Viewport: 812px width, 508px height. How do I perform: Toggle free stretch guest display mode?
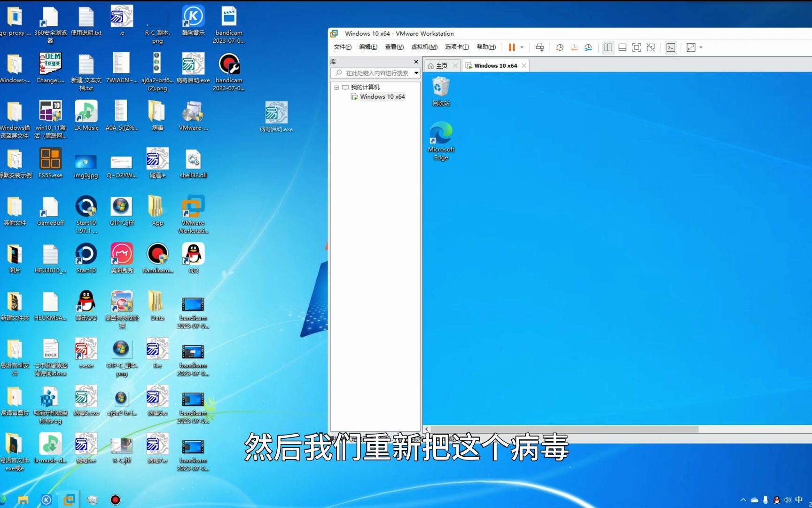(651, 47)
